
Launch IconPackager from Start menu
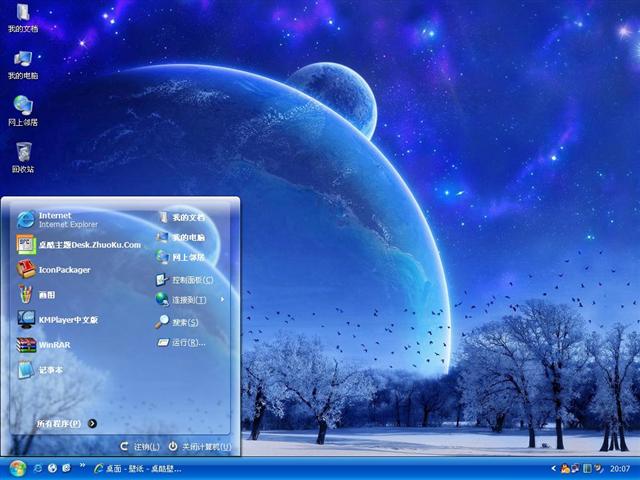(53, 270)
